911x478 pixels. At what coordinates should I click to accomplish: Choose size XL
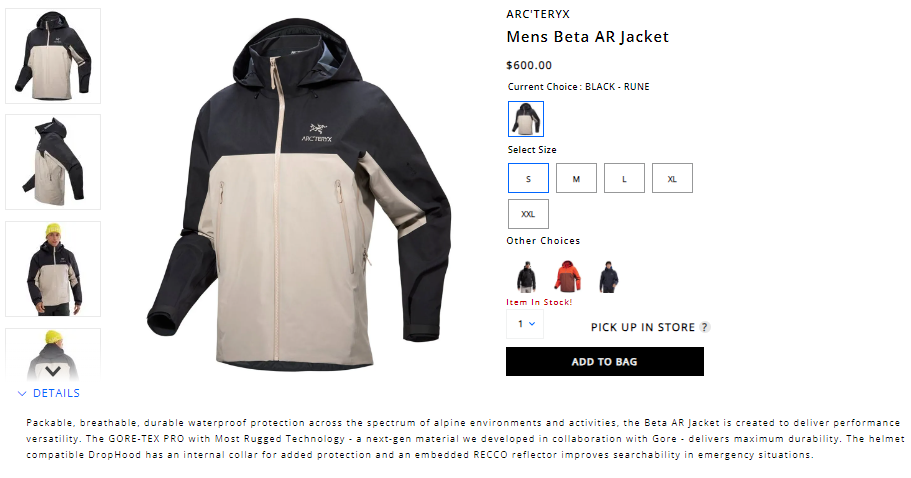coord(672,178)
